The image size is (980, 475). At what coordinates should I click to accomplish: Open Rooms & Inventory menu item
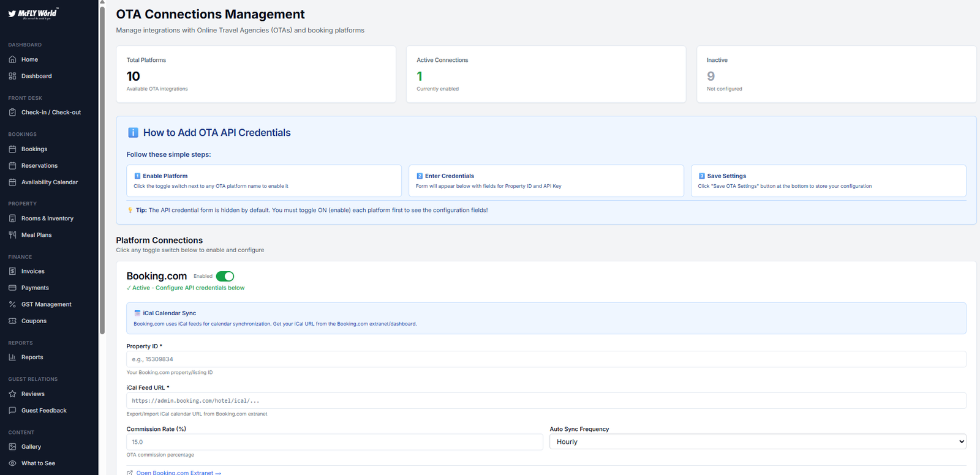point(47,219)
